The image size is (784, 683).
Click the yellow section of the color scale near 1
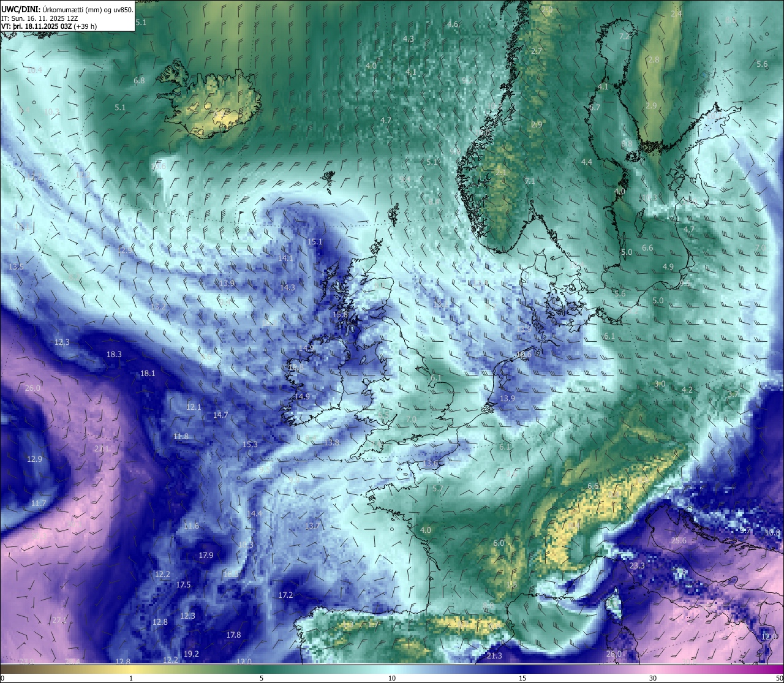(131, 669)
